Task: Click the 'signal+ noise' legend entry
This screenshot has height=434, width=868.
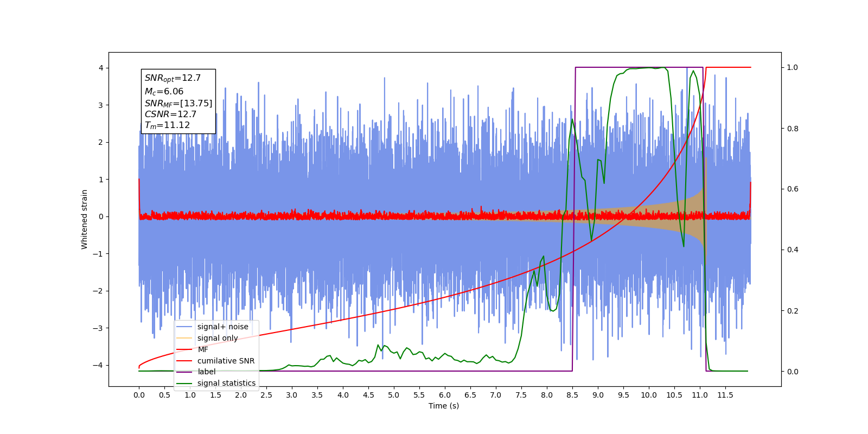Action: point(222,327)
